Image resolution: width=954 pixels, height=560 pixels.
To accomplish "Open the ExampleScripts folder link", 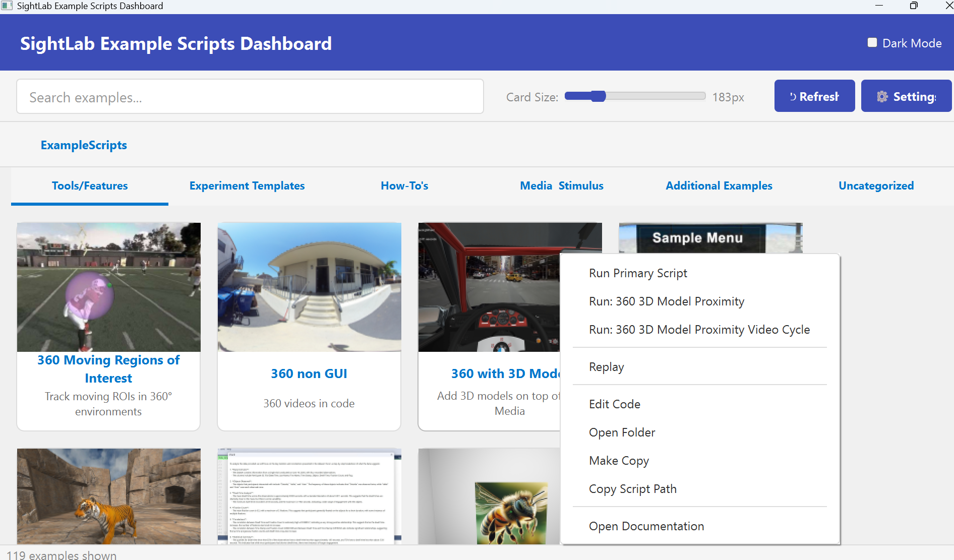I will tap(84, 145).
